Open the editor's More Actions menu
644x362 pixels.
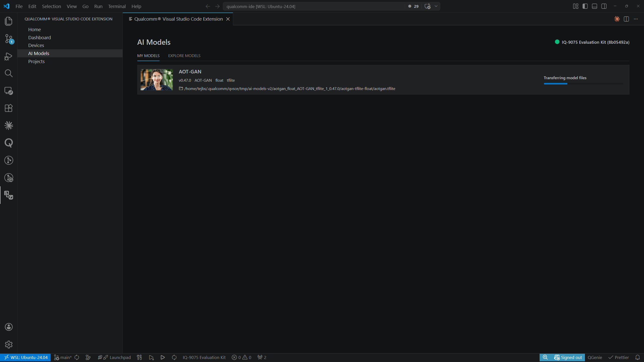[x=636, y=19]
